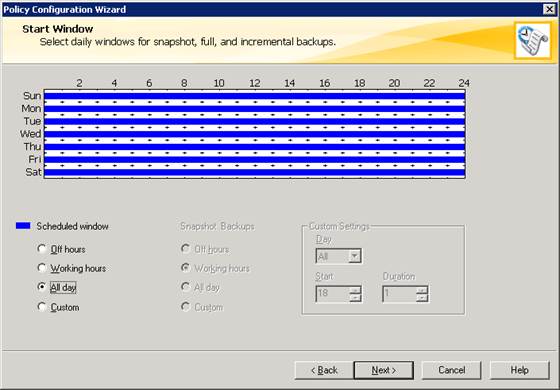Click the Duration input field
This screenshot has width=560, height=390.
tap(399, 294)
